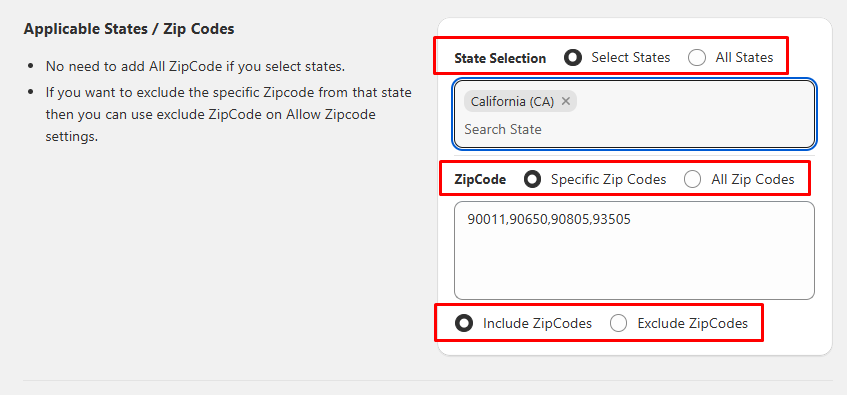847x395 pixels.
Task: Click the Include ZipCodes label text
Action: (537, 323)
